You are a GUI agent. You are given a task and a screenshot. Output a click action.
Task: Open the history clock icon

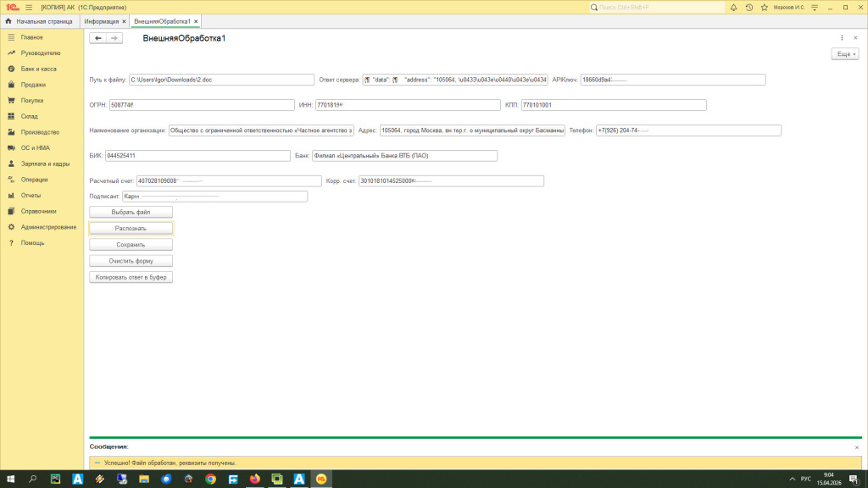pos(749,7)
